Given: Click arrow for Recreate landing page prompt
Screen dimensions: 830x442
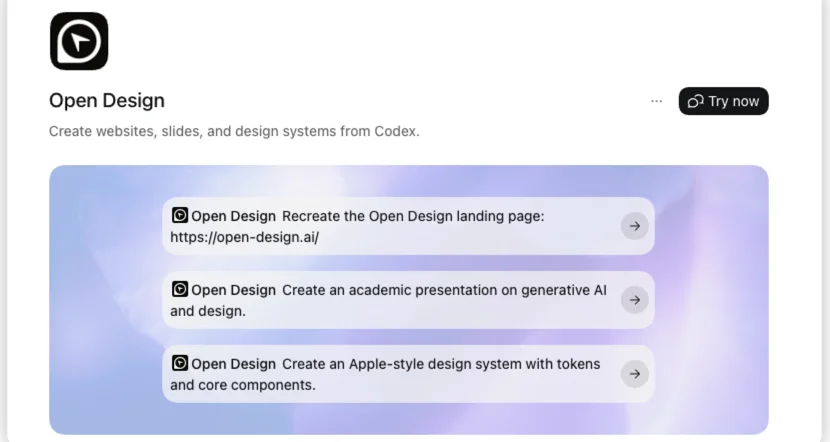Looking at the screenshot, I should (635, 226).
